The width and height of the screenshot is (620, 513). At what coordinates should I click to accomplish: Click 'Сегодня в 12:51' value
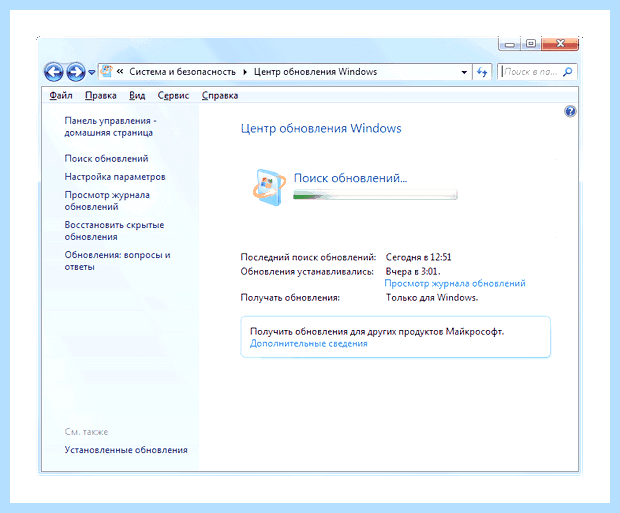418,257
